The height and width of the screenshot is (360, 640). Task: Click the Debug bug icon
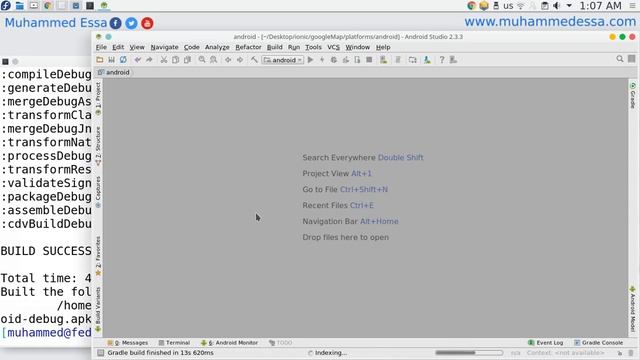pos(334,60)
